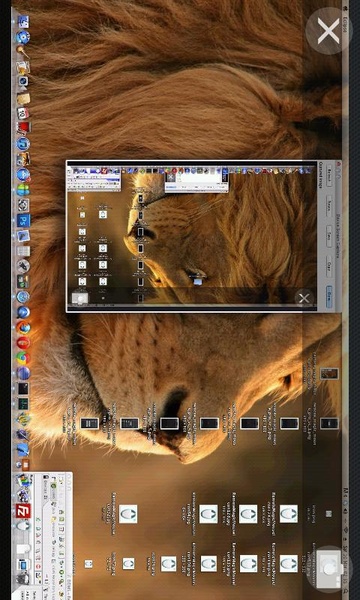
Task: Open Address Book icon in Dock
Action: click(23, 98)
